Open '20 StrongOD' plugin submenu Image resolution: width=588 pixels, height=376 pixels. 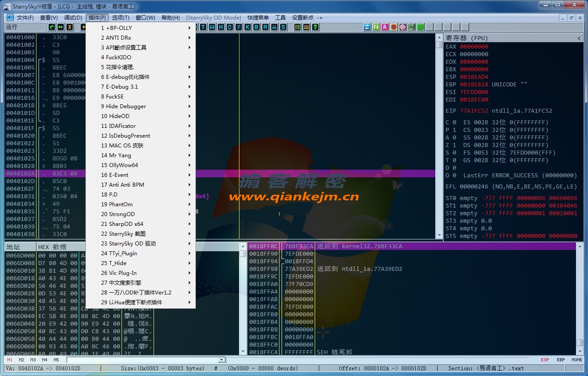click(141, 214)
